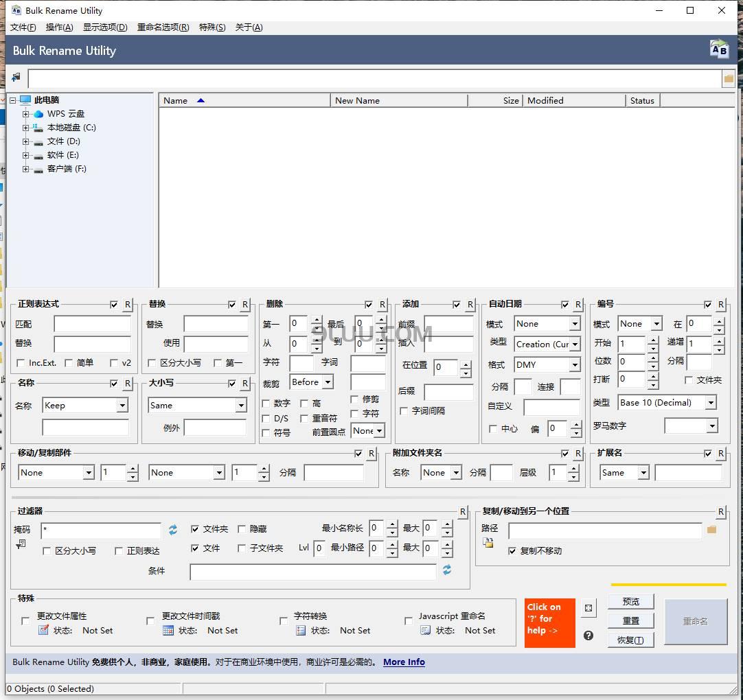Click the 恢复(T) button
Viewport: 743px width, 700px height.
pyautogui.click(x=630, y=640)
